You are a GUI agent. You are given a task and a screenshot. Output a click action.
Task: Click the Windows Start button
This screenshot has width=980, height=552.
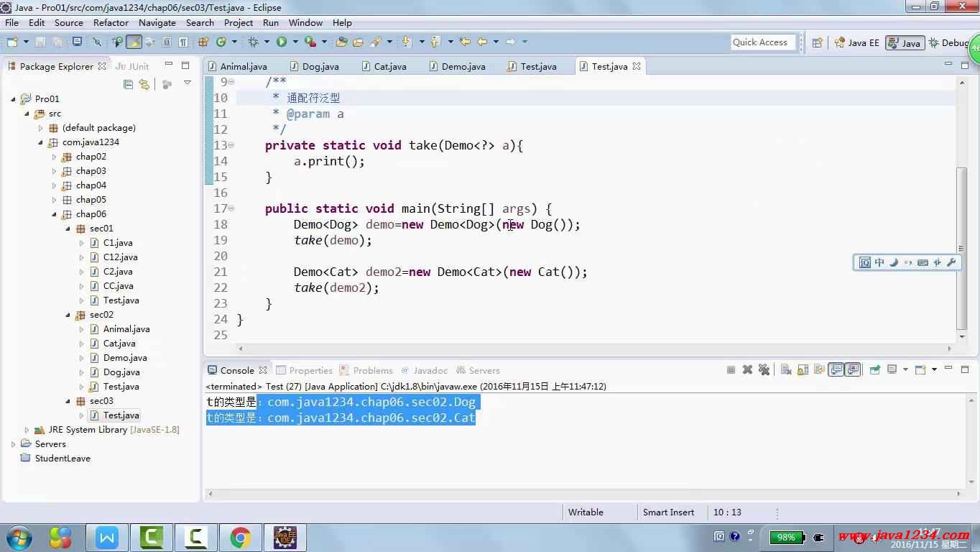click(x=19, y=537)
